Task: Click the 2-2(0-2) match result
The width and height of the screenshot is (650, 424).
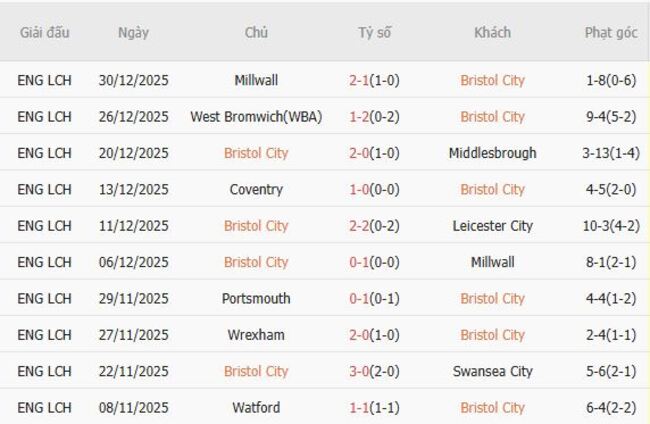Action: point(375,226)
